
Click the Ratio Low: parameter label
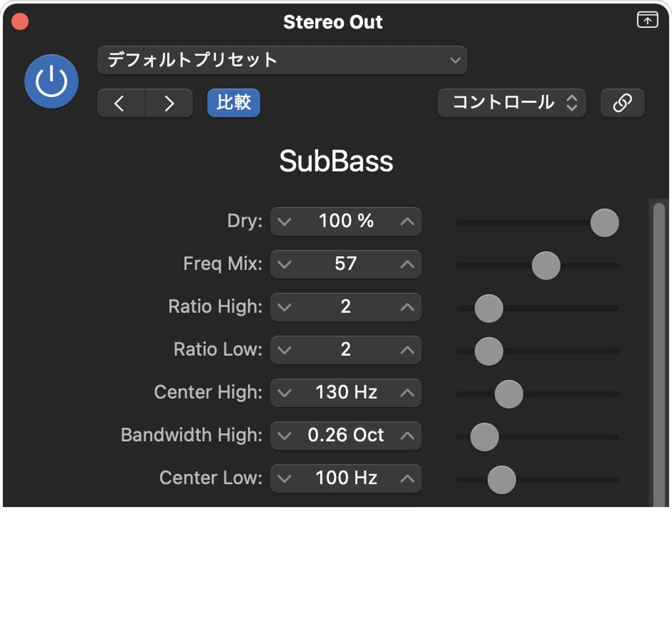218,349
